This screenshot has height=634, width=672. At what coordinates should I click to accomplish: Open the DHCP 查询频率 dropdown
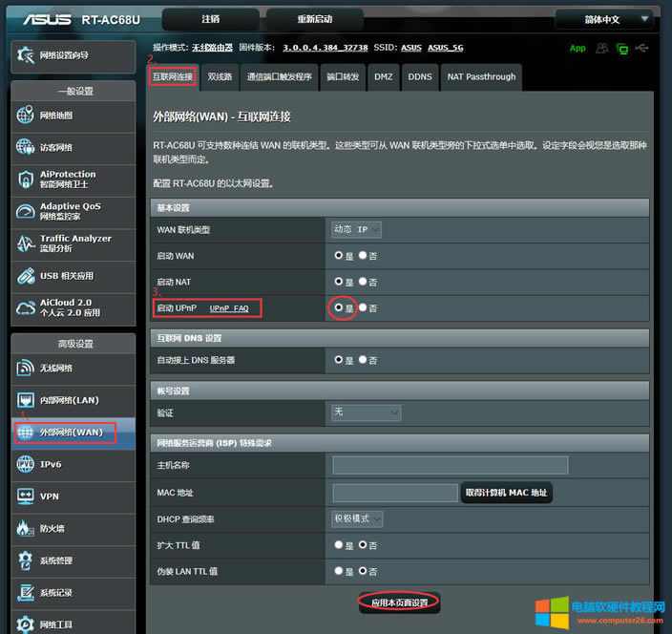[x=357, y=518]
